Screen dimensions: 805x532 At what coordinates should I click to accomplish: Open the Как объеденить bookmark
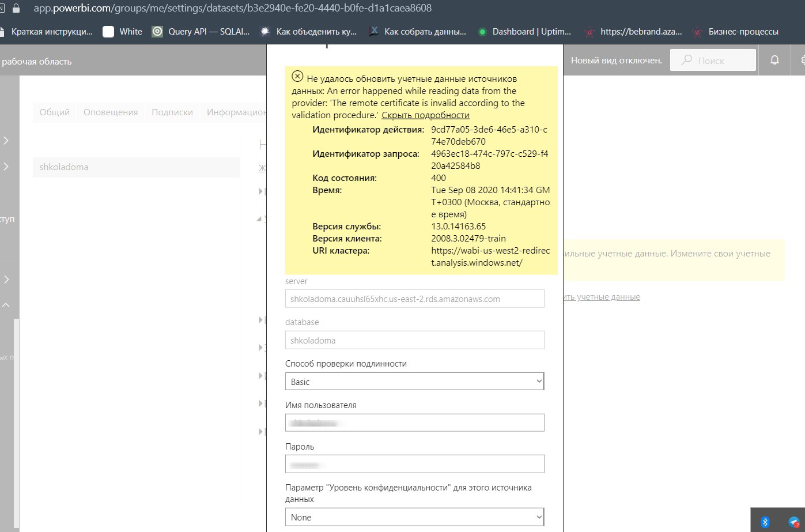tap(309, 32)
